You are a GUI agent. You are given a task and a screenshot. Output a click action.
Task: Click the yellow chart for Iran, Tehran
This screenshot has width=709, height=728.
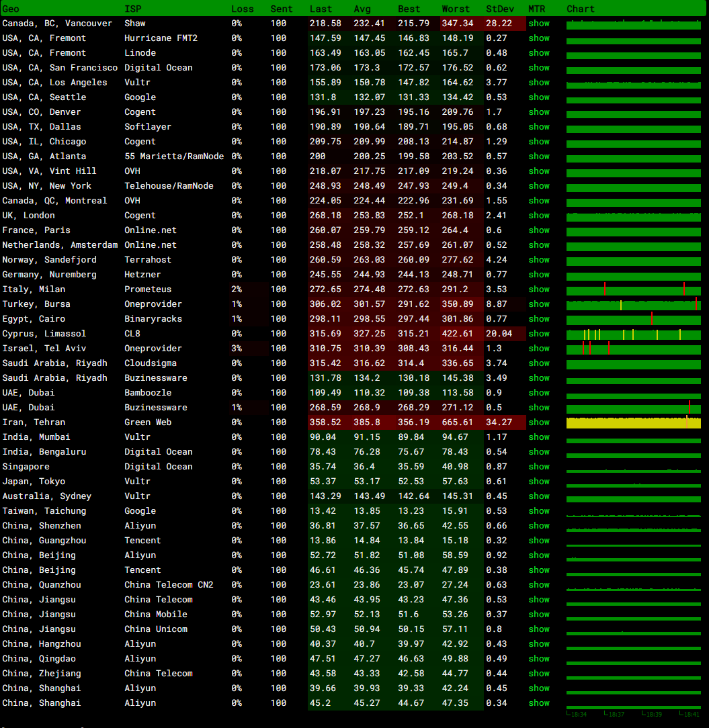pos(633,423)
